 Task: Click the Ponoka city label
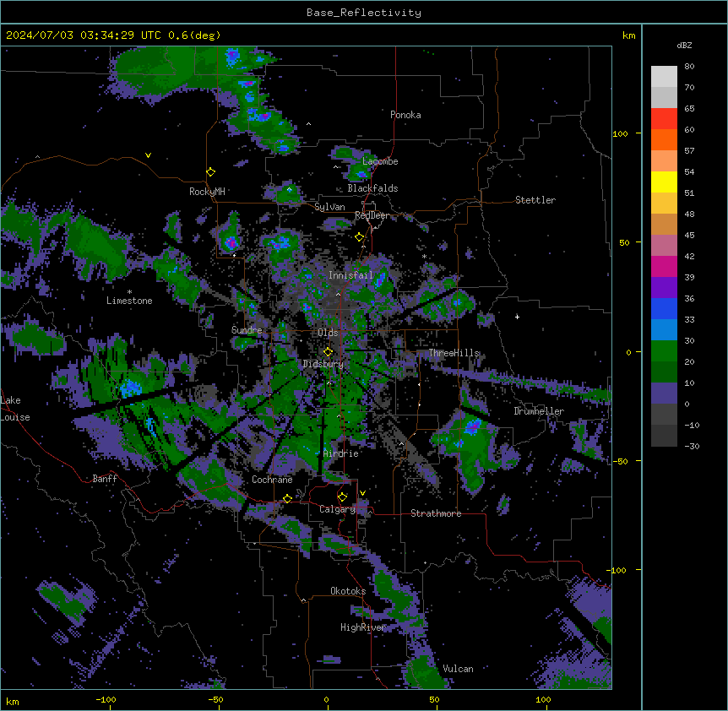[405, 115]
